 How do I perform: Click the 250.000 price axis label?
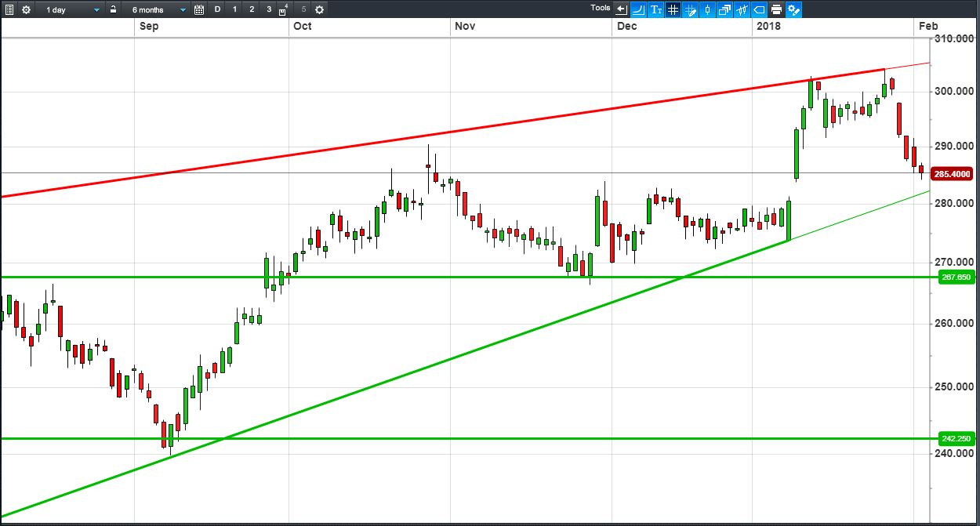pos(956,387)
